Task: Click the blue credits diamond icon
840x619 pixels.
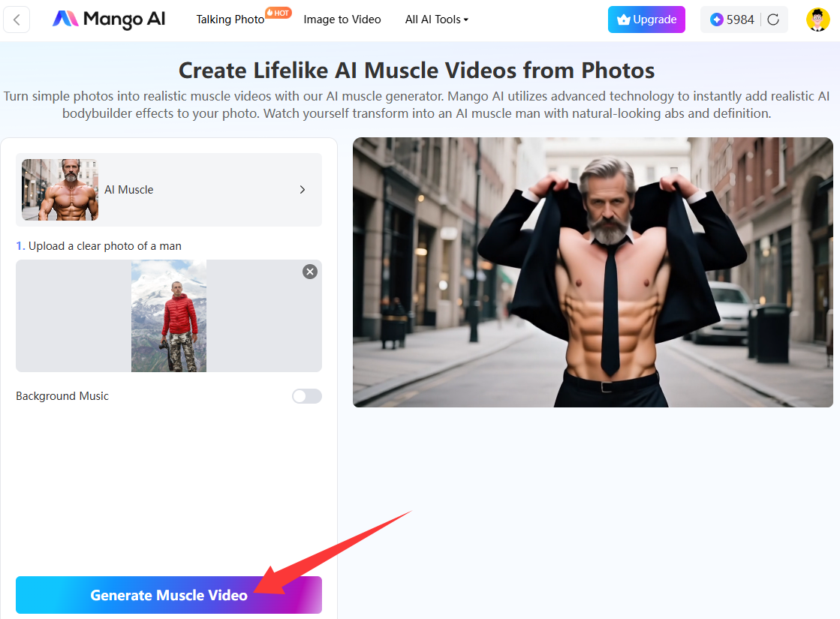Action: click(x=716, y=20)
